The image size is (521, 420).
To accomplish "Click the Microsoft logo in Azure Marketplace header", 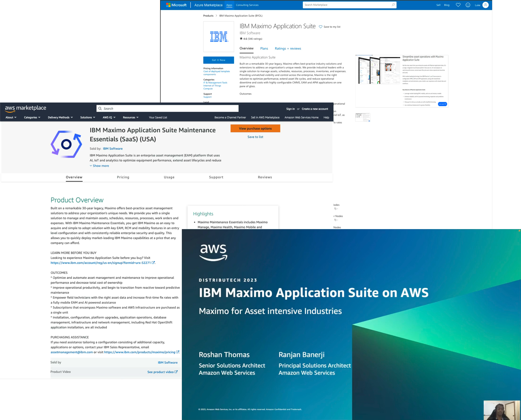I will (176, 5).
